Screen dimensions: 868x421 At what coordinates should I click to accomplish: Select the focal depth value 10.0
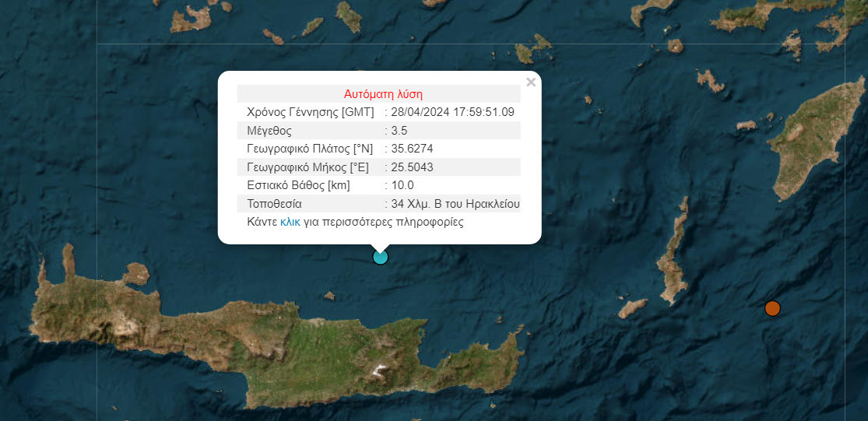[x=402, y=185]
